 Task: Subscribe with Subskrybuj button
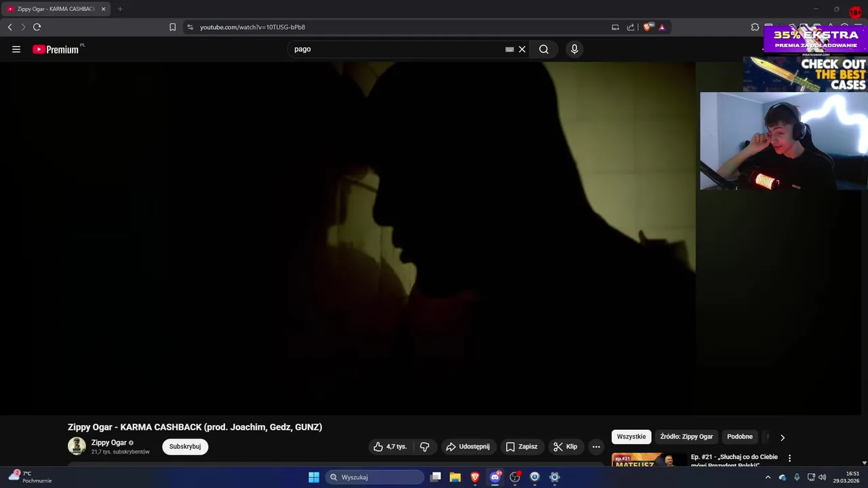click(185, 447)
